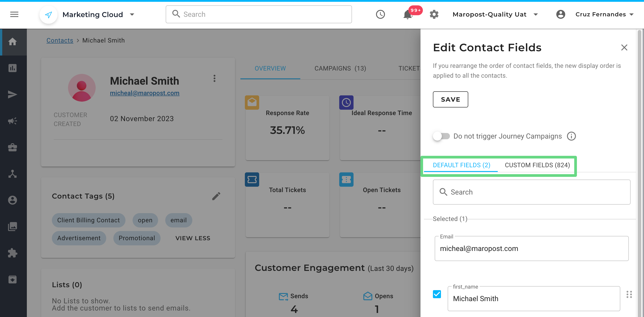The width and height of the screenshot is (644, 317).
Task: Open the puzzle piece integrations sidebar icon
Action: click(12, 253)
